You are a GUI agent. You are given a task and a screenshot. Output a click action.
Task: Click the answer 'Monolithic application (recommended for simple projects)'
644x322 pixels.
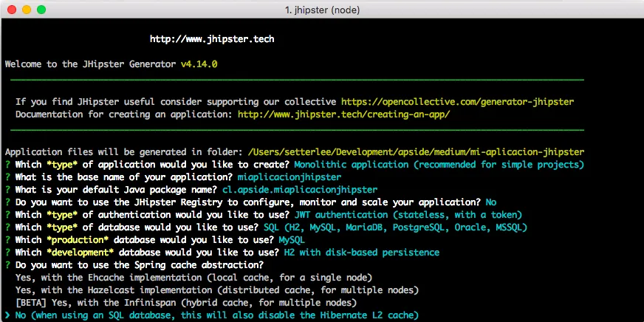439,165
